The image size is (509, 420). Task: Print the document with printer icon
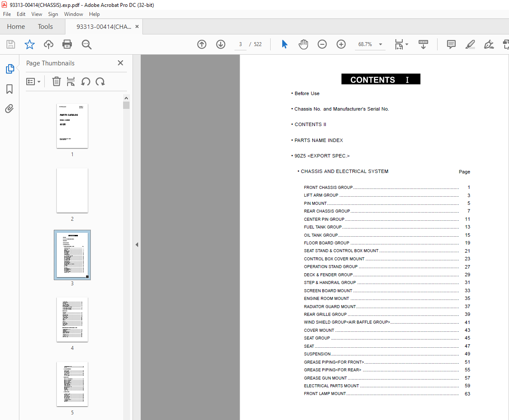click(x=67, y=44)
